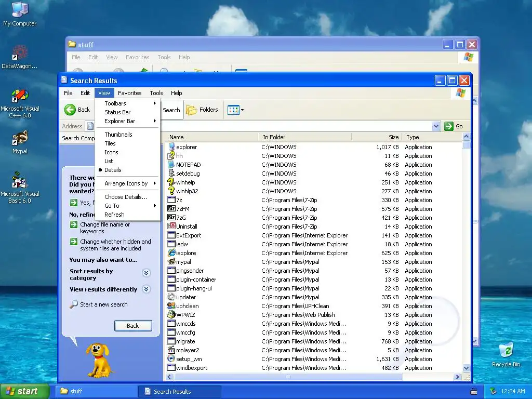Click the uphclean file icon
532x399 pixels.
pos(171,305)
